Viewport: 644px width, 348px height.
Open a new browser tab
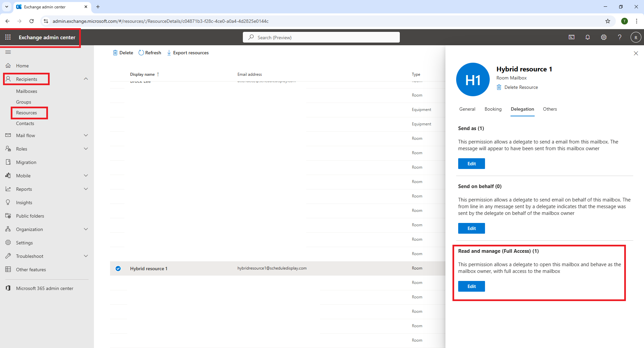tap(98, 7)
